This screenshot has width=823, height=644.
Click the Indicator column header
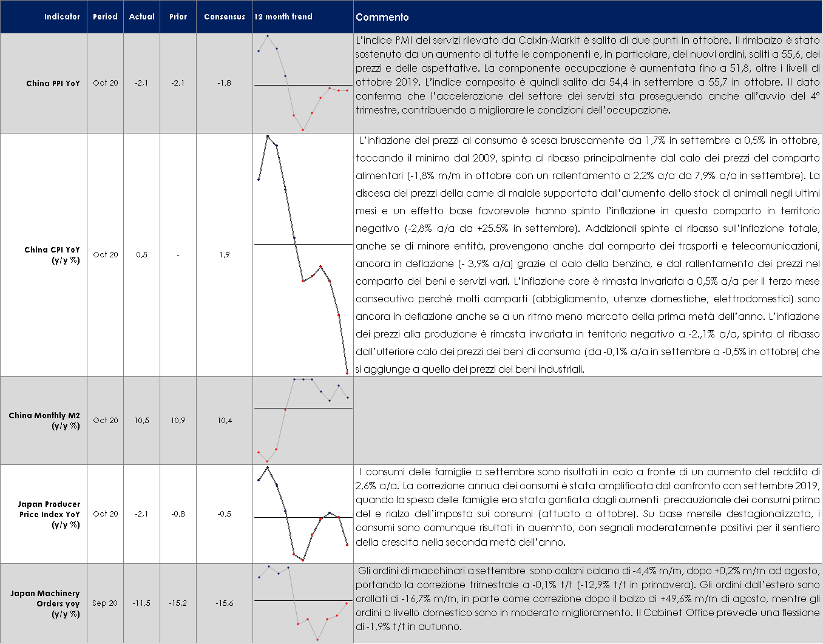click(62, 16)
